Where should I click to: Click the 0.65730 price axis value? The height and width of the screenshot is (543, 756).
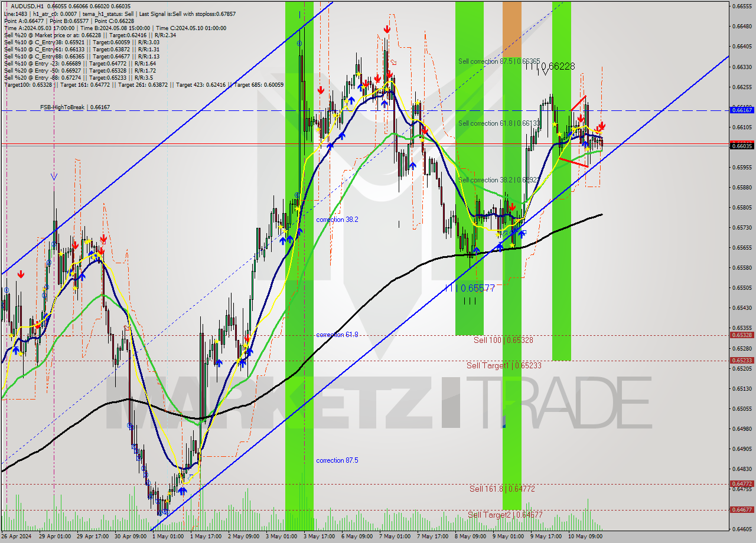point(741,227)
